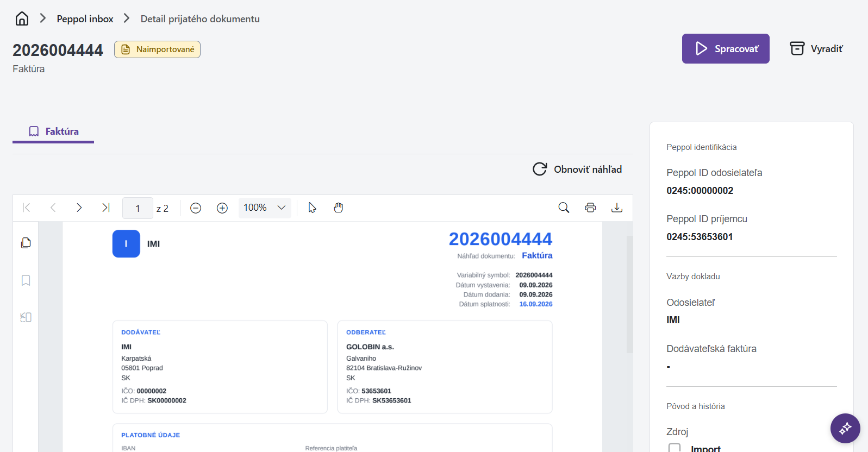Click the Spracovať button

726,49
